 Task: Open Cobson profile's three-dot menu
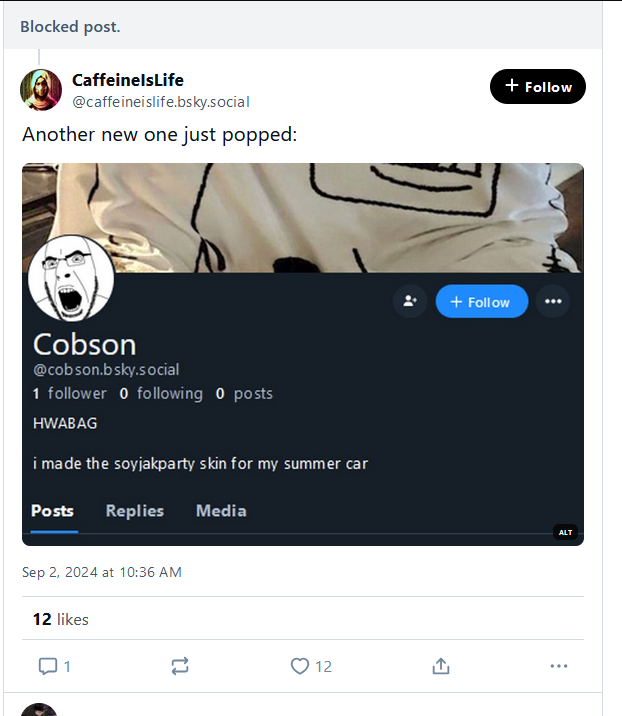point(553,302)
